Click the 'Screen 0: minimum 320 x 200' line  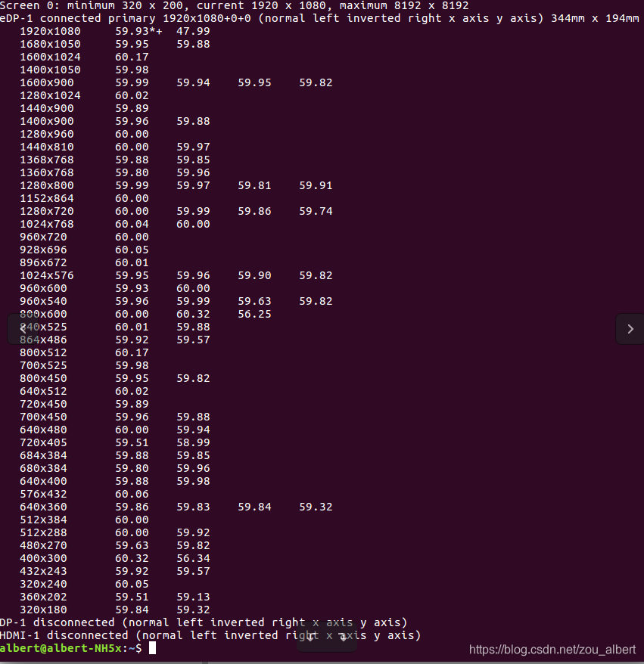click(235, 5)
